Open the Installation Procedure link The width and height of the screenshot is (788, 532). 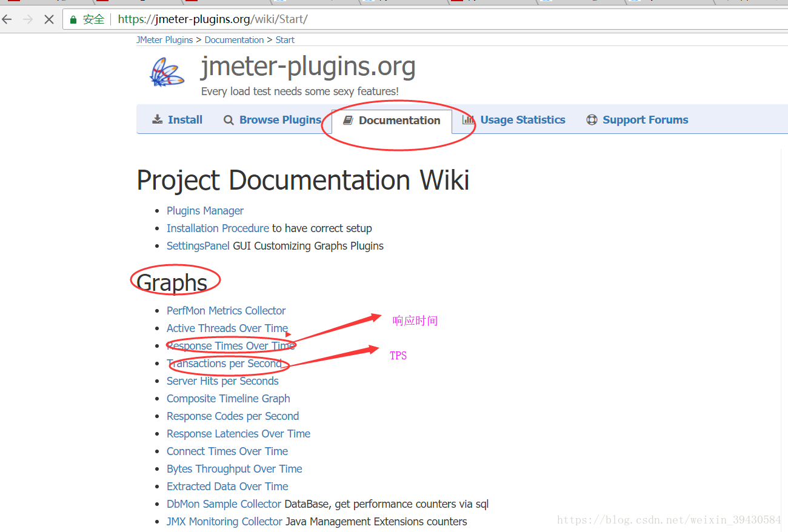pos(218,228)
